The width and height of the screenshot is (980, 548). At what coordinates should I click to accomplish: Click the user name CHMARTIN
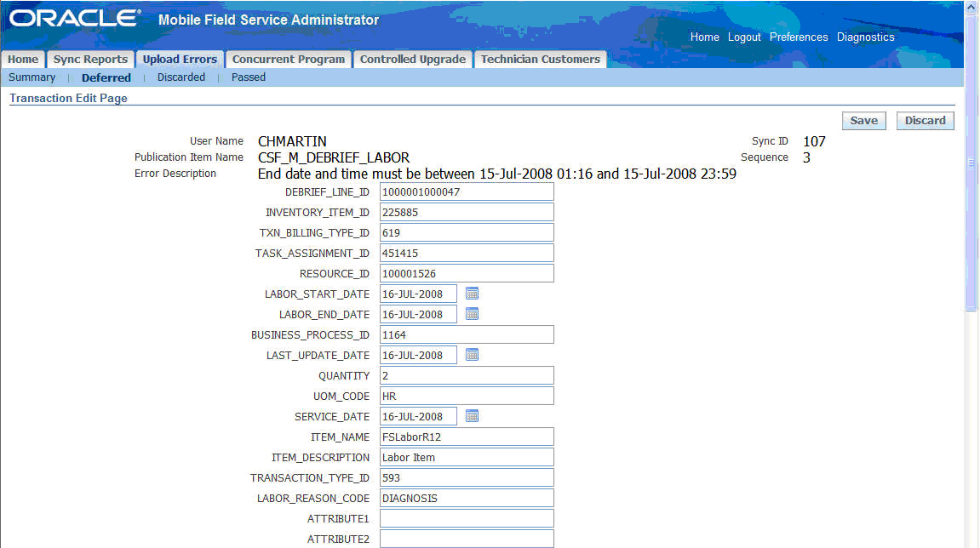pos(292,142)
